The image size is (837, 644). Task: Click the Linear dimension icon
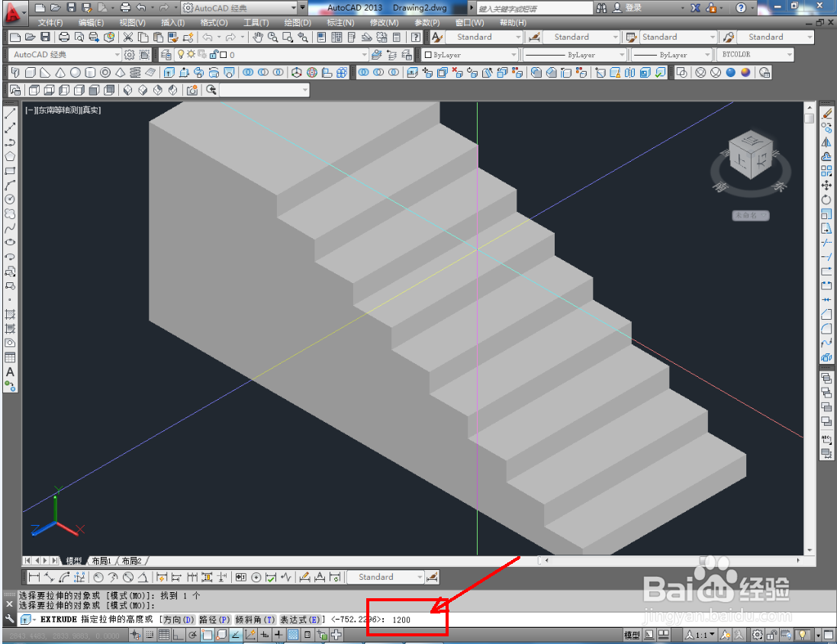click(34, 578)
